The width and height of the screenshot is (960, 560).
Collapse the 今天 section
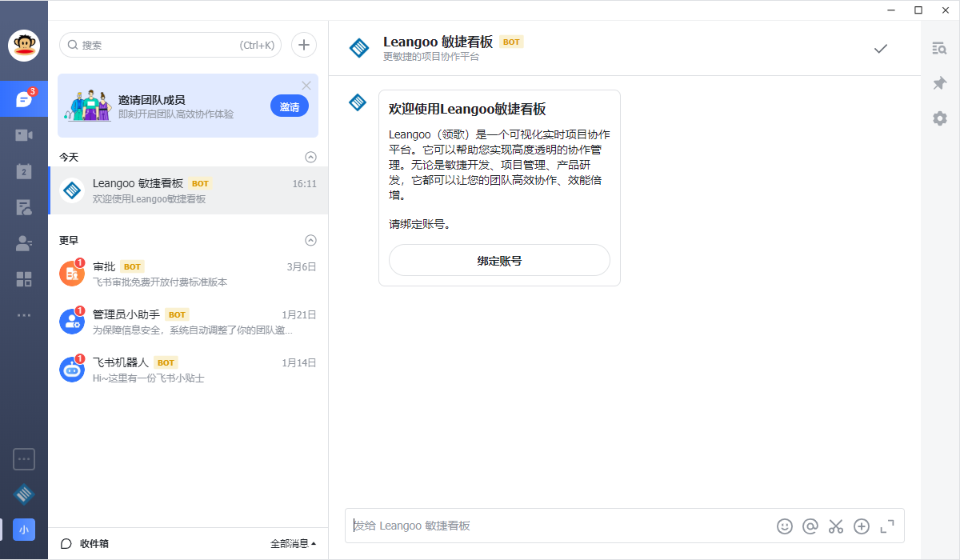click(x=311, y=157)
